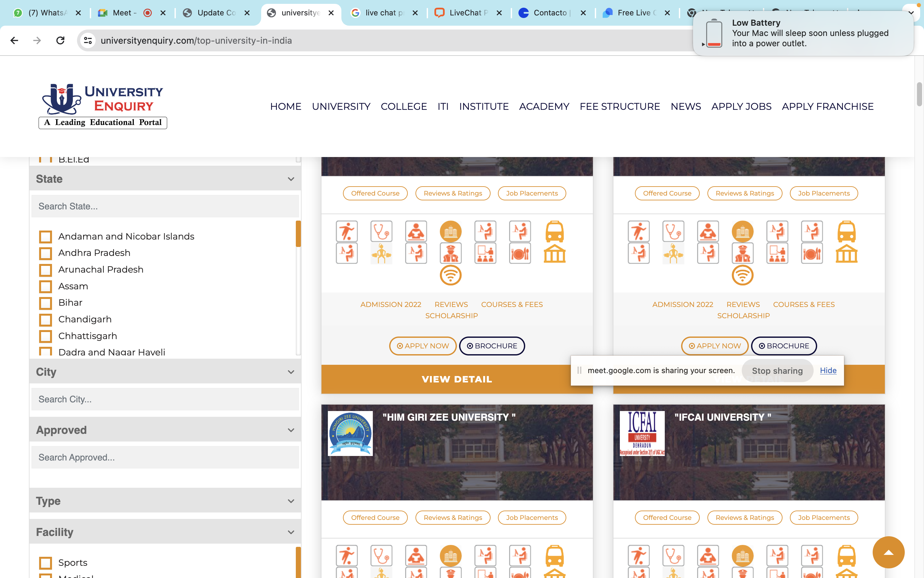924x578 pixels.
Task: Click the low battery notification icon
Action: [714, 33]
